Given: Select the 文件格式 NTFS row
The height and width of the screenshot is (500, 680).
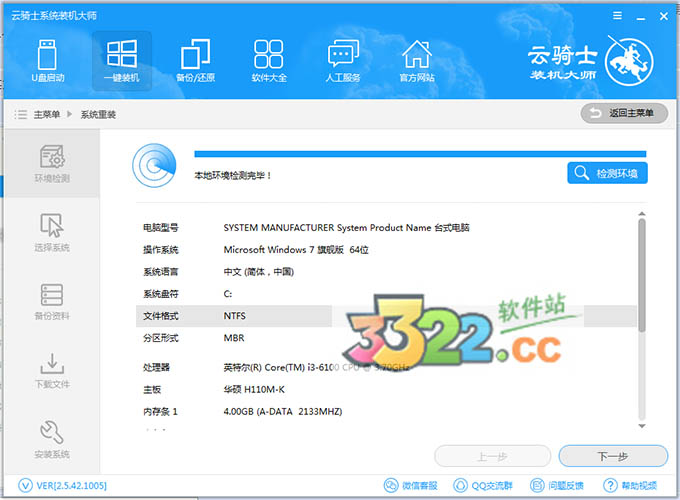Looking at the screenshot, I should [386, 316].
